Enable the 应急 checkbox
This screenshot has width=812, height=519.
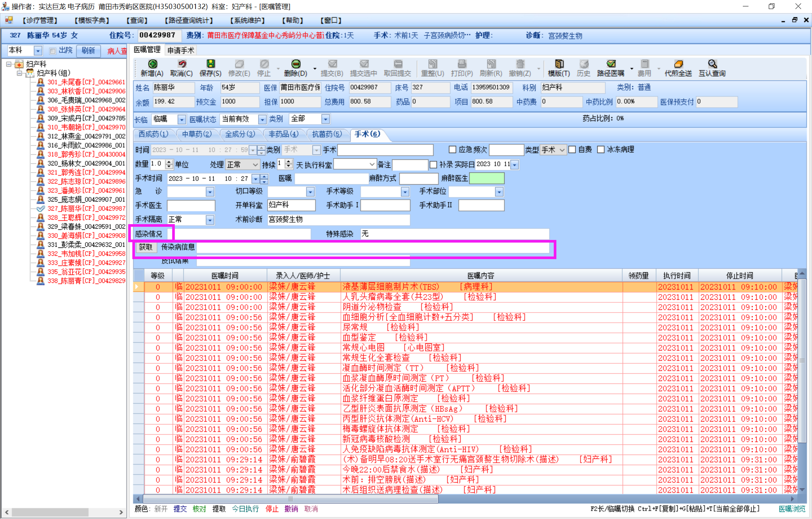pyautogui.click(x=453, y=150)
